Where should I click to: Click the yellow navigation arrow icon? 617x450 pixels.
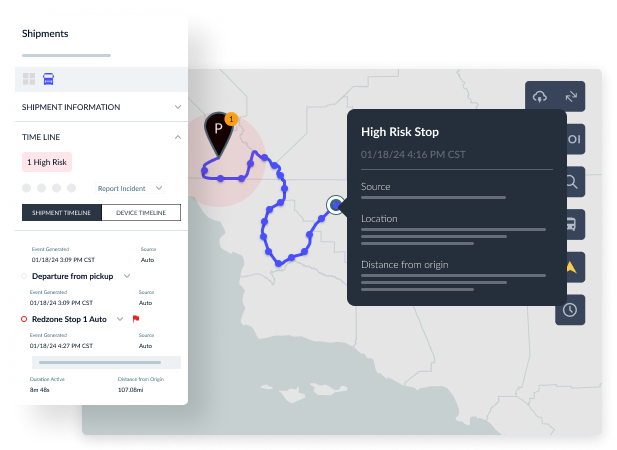tap(570, 267)
